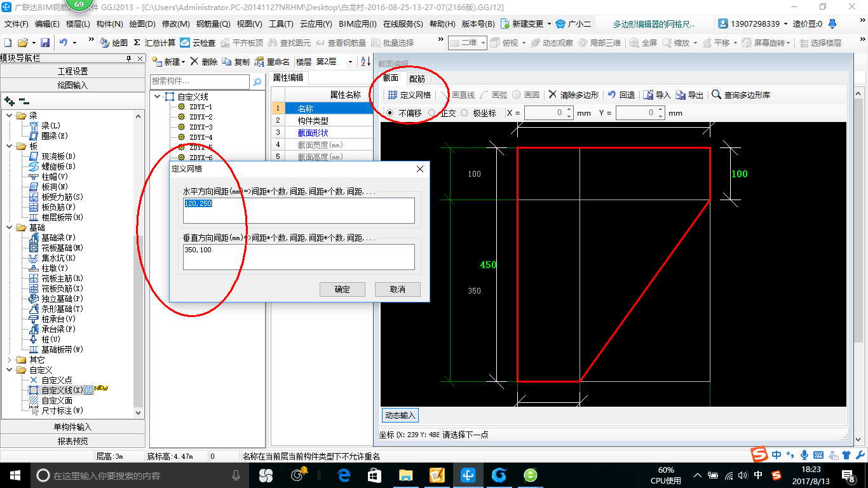Click the 清除多边形 clear polygon icon

pyautogui.click(x=553, y=94)
